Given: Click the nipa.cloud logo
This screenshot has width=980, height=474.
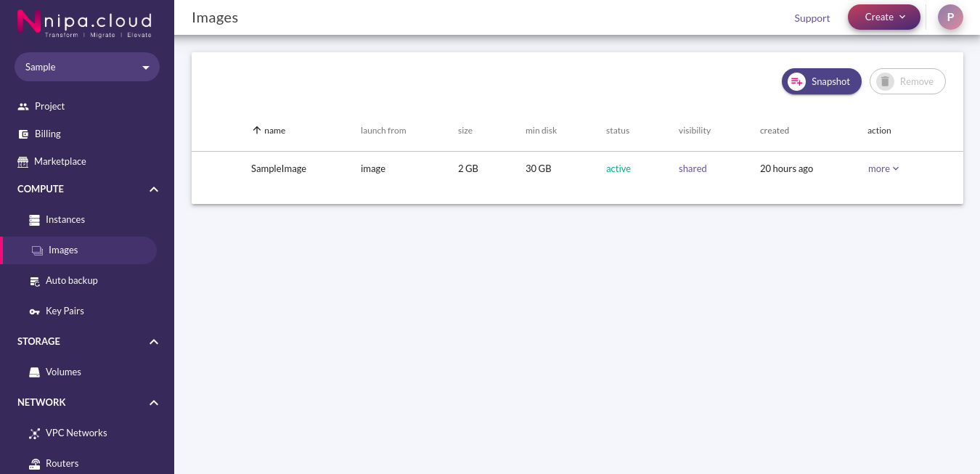Looking at the screenshot, I should [x=84, y=23].
